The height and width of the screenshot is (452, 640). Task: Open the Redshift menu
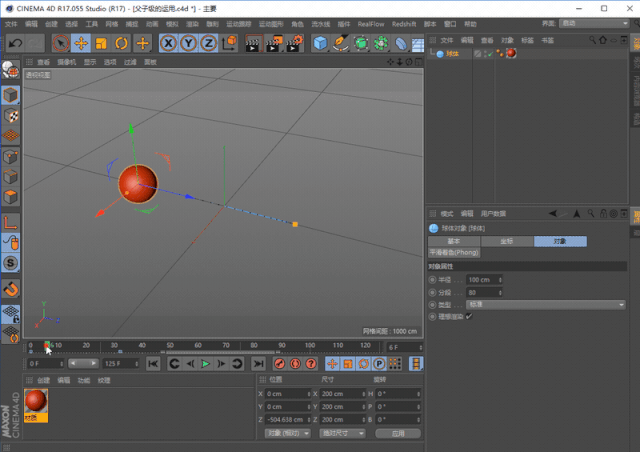404,24
